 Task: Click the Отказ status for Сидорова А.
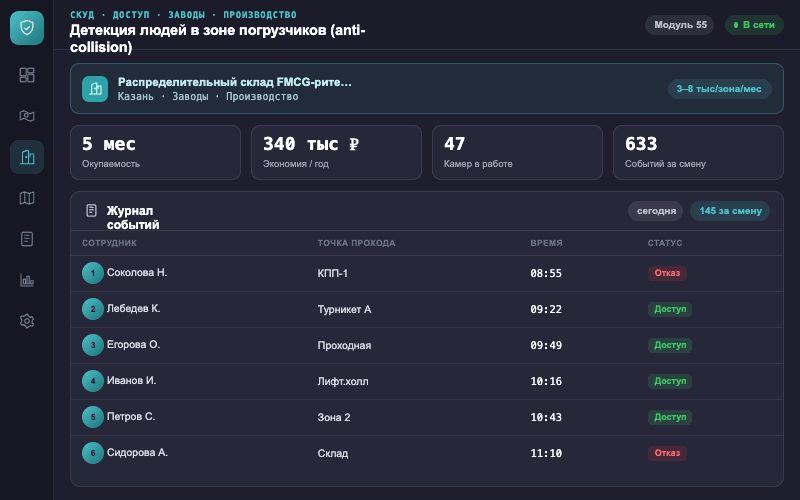[667, 453]
